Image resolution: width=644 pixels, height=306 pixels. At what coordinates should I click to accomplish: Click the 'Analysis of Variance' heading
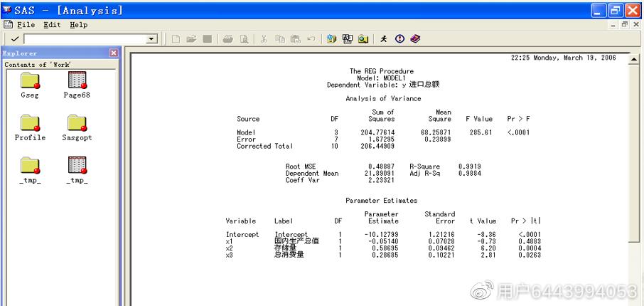[383, 99]
